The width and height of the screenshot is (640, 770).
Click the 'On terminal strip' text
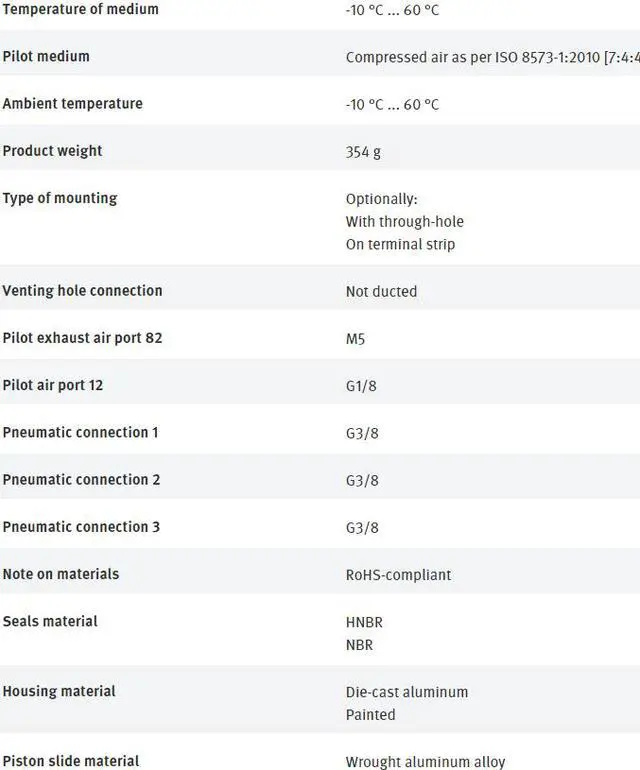pos(400,245)
